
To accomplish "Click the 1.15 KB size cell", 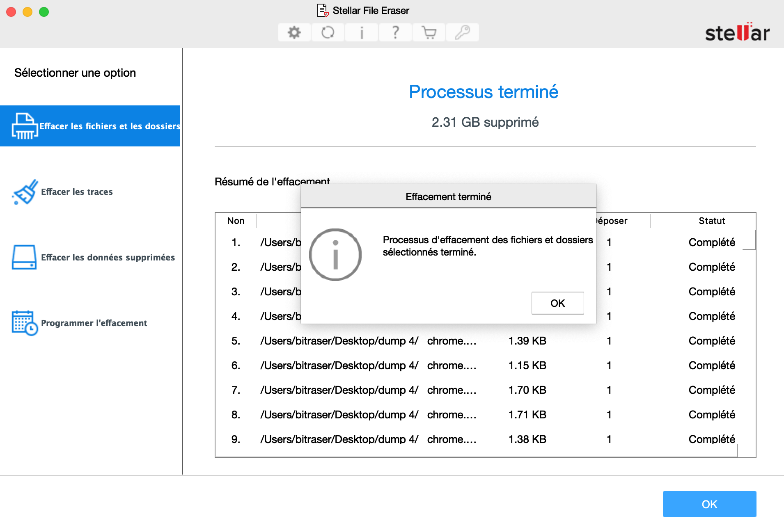I will click(527, 365).
